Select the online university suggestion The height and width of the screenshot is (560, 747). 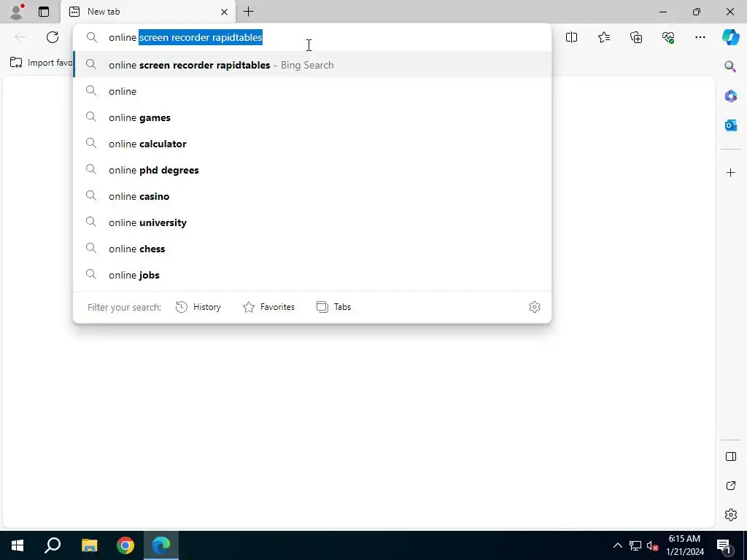(312, 222)
